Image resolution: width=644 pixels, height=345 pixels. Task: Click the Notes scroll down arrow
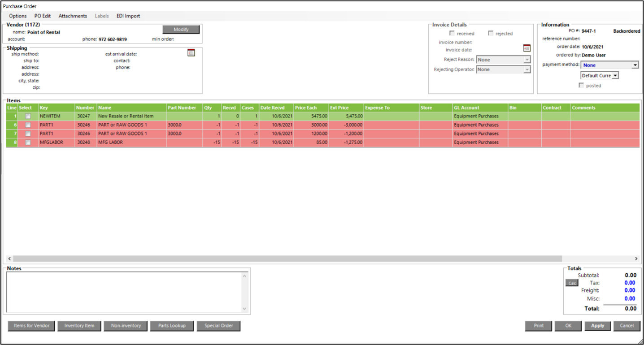pos(244,309)
